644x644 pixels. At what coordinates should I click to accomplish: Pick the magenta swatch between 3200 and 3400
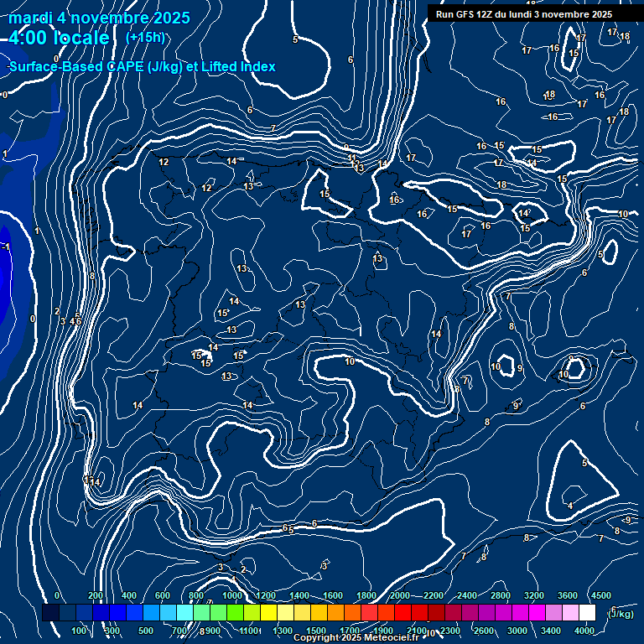(x=537, y=612)
